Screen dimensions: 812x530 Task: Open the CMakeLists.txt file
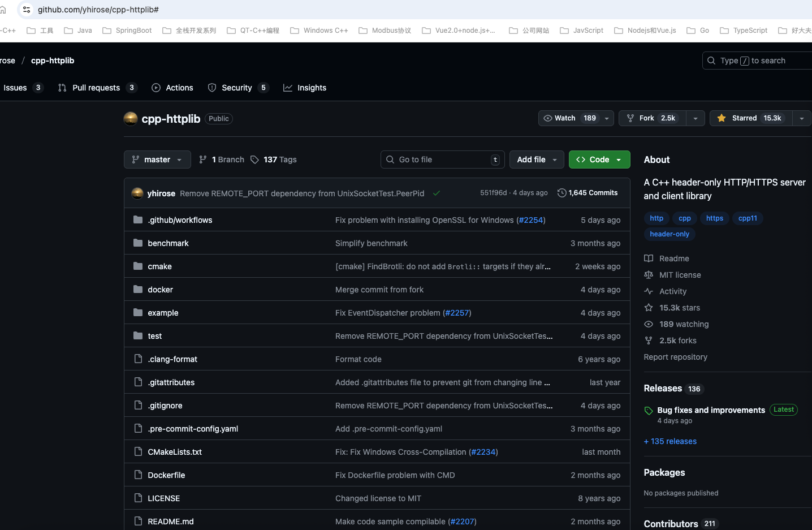(175, 452)
